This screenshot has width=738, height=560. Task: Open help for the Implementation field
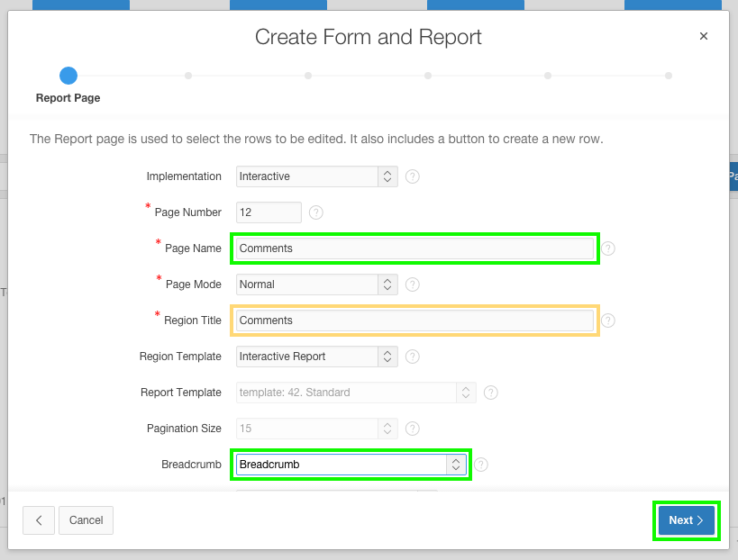tap(412, 176)
